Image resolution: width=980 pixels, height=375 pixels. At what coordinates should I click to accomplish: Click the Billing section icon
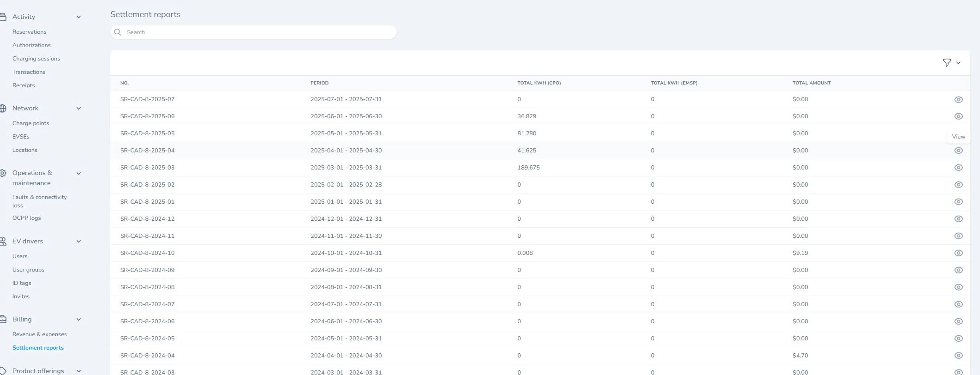pyautogui.click(x=3, y=320)
